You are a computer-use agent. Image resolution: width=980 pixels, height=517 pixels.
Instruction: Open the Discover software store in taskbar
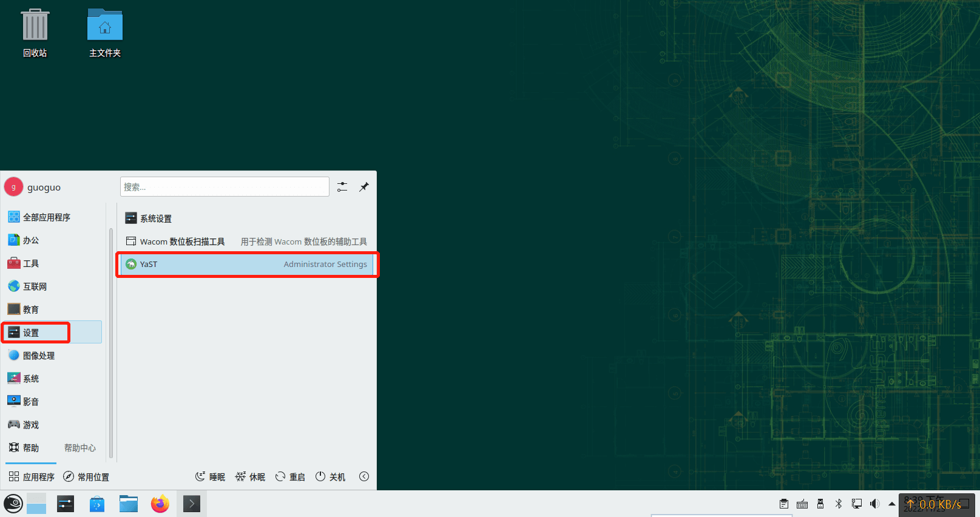tap(97, 504)
